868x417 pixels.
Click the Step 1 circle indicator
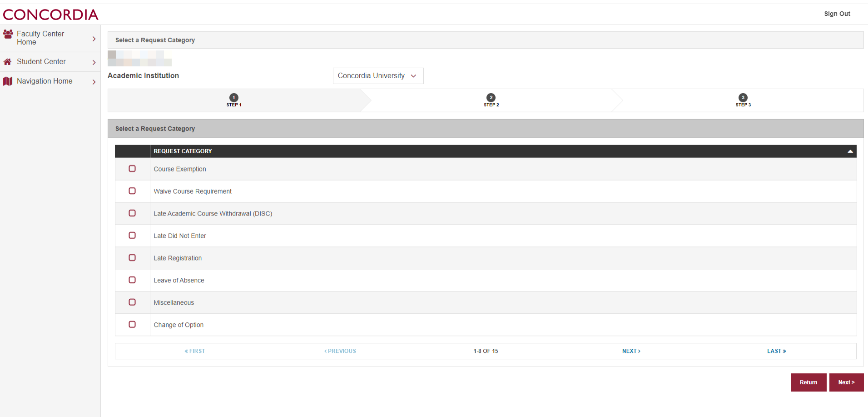point(234,98)
